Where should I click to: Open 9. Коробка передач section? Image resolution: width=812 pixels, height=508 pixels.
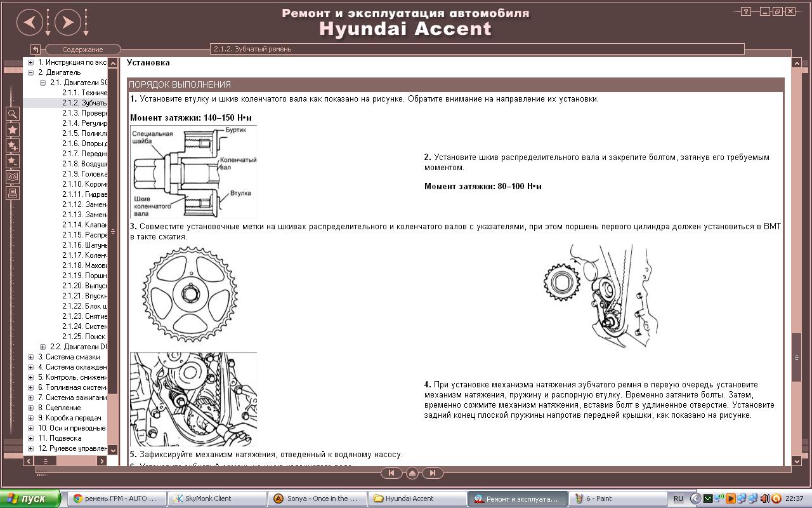tap(69, 418)
